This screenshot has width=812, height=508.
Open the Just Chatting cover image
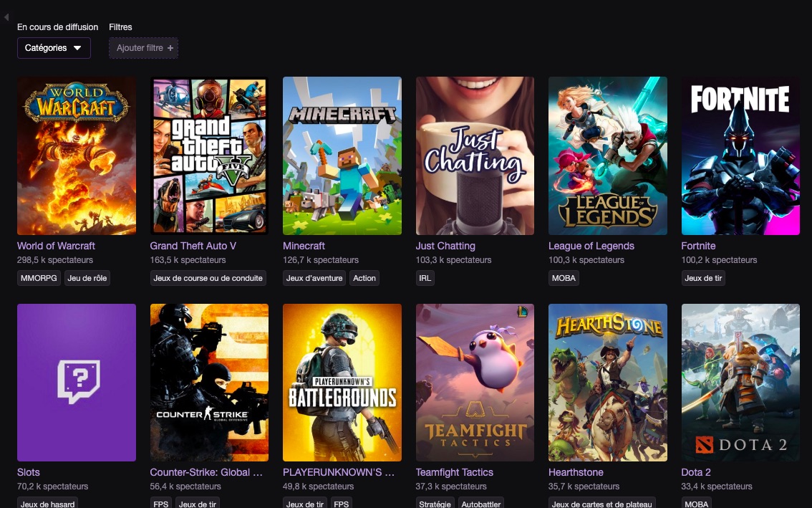(x=475, y=155)
